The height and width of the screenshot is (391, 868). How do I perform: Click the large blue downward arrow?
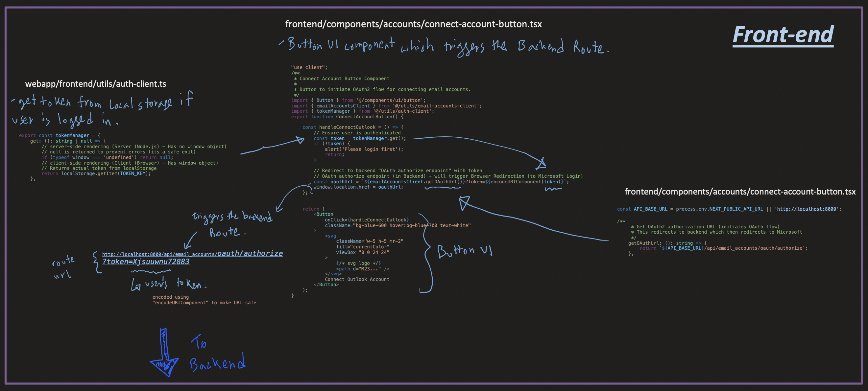pyautogui.click(x=164, y=353)
